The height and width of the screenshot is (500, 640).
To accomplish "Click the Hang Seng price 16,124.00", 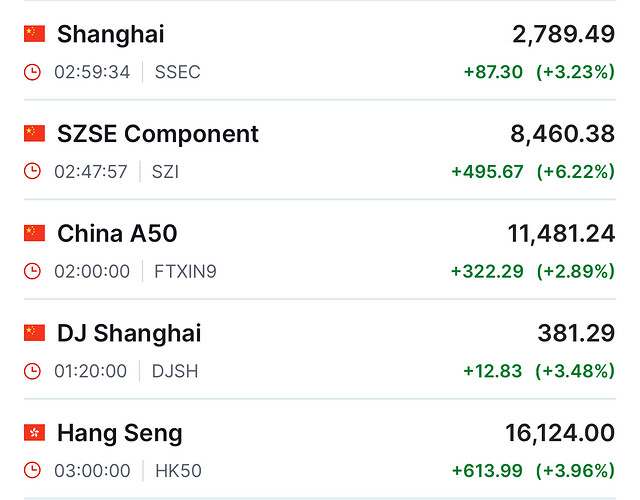I will (x=560, y=433).
